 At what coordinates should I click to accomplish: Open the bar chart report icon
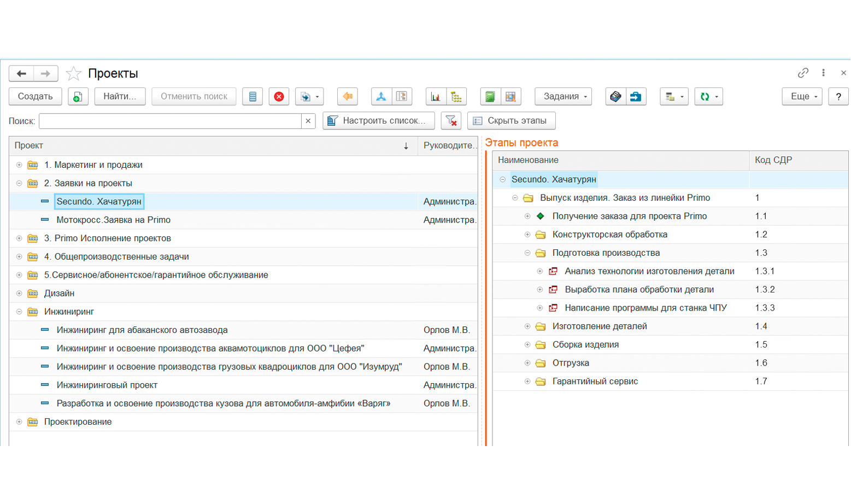click(x=436, y=97)
